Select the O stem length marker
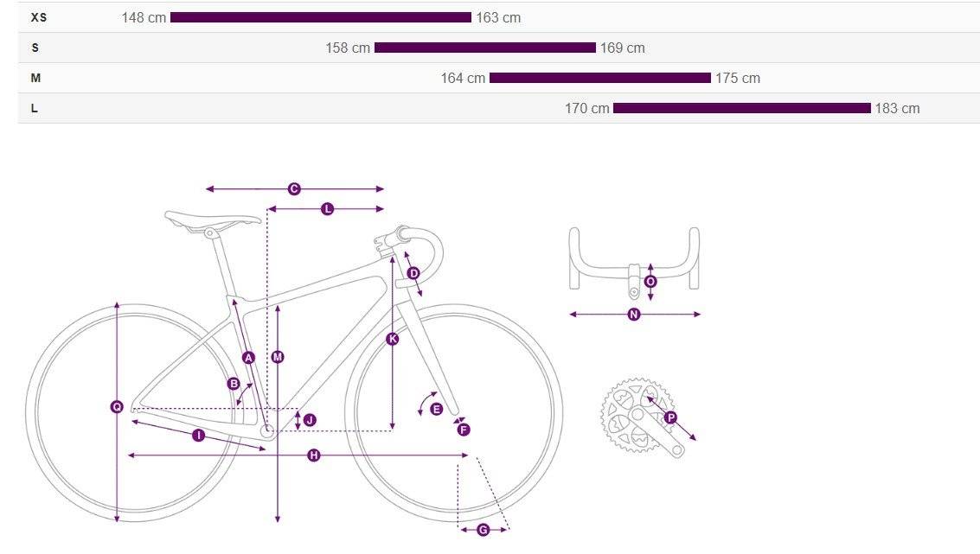This screenshot has height=554, width=980. click(x=650, y=282)
